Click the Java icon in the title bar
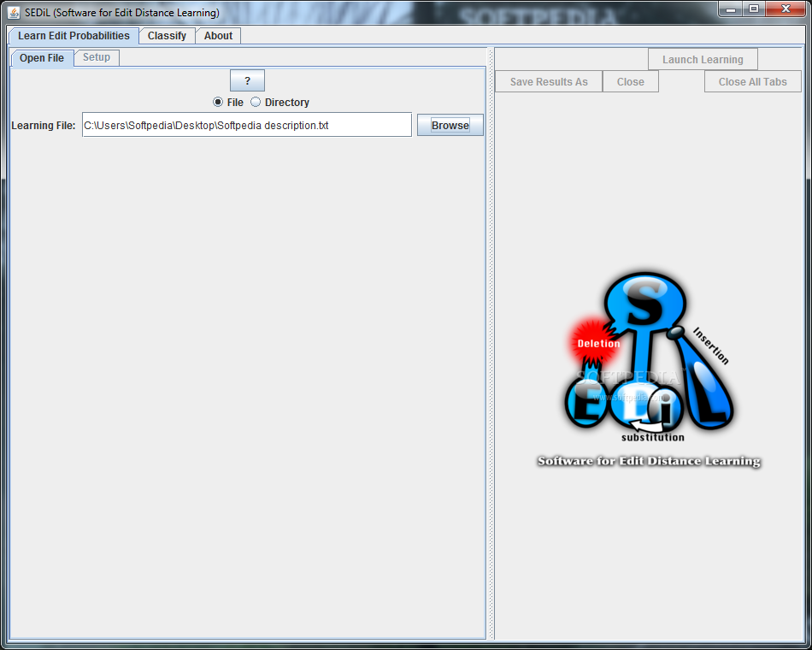The width and height of the screenshot is (812, 650). pos(14,13)
